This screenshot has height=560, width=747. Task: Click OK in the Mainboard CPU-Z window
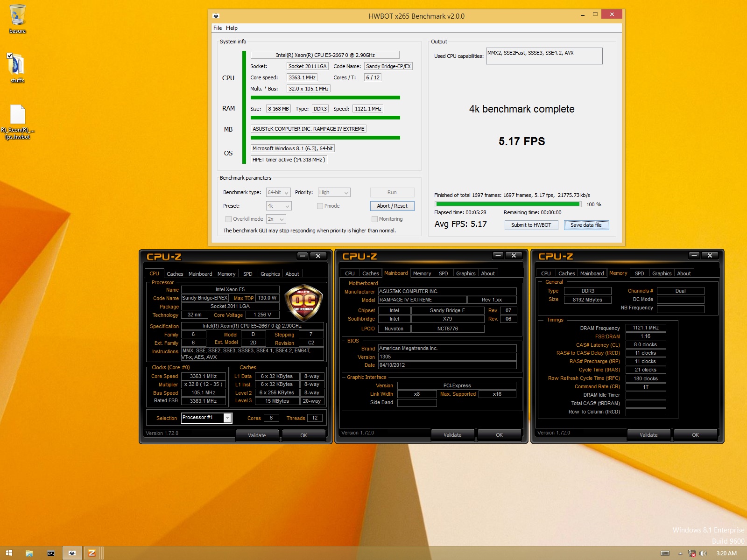point(499,435)
